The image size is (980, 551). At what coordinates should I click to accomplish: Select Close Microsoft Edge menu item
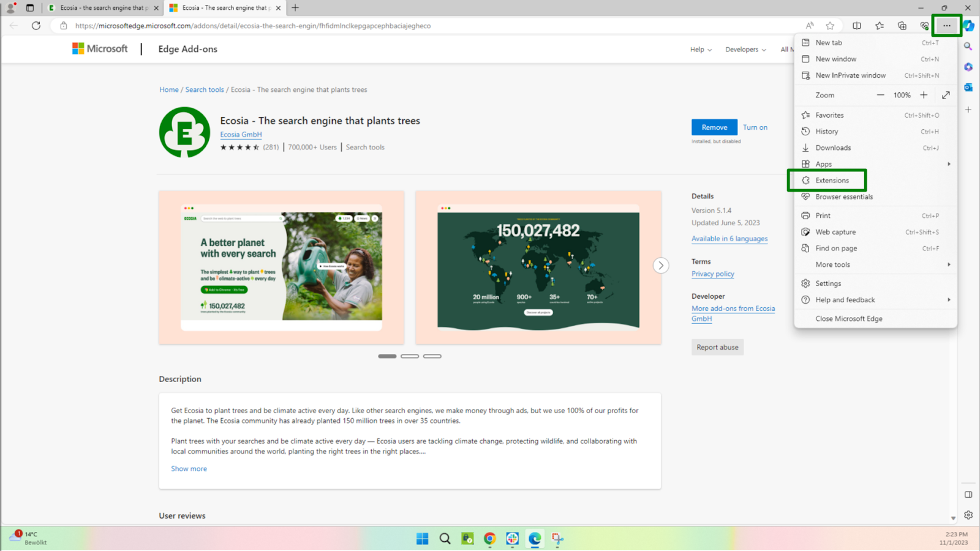tap(875, 319)
